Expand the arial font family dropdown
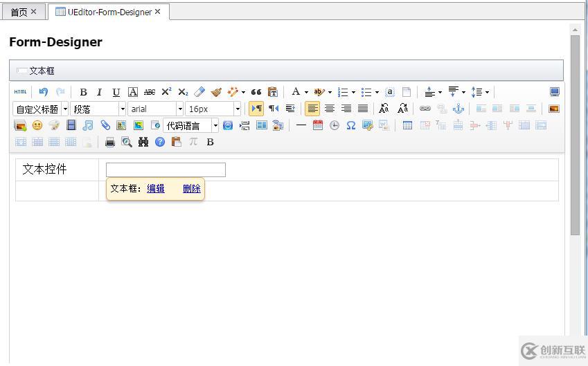This screenshot has width=588, height=366. (179, 109)
